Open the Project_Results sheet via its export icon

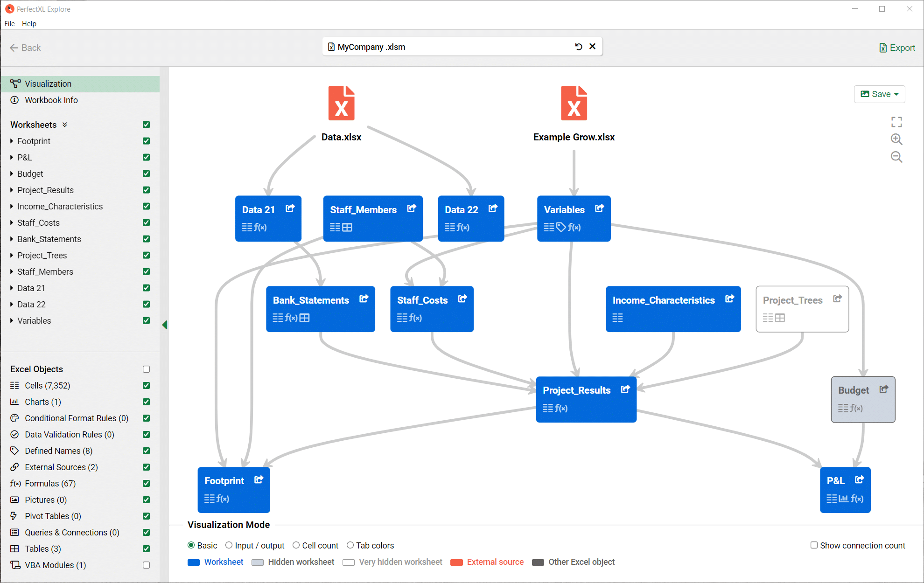click(625, 389)
